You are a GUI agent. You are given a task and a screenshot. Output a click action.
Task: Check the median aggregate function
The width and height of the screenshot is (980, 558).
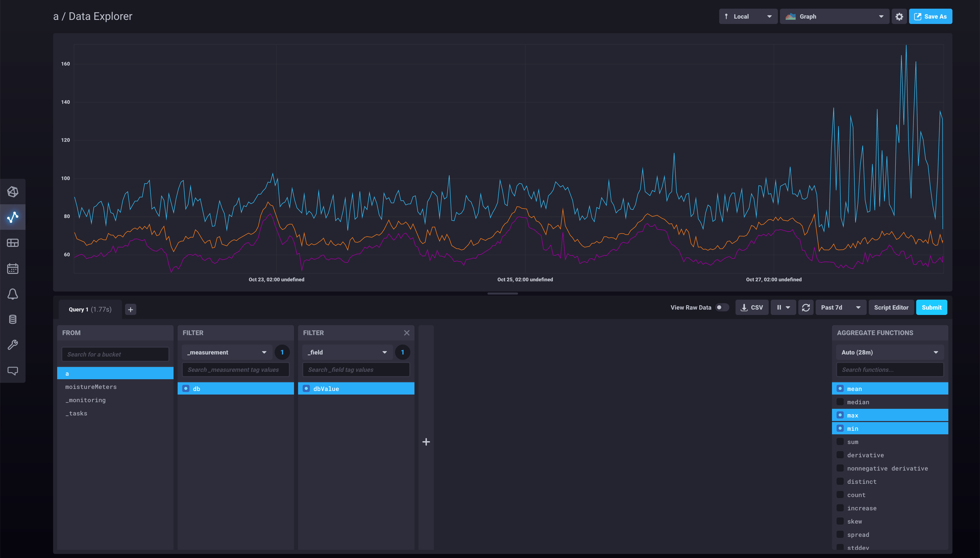pos(840,402)
